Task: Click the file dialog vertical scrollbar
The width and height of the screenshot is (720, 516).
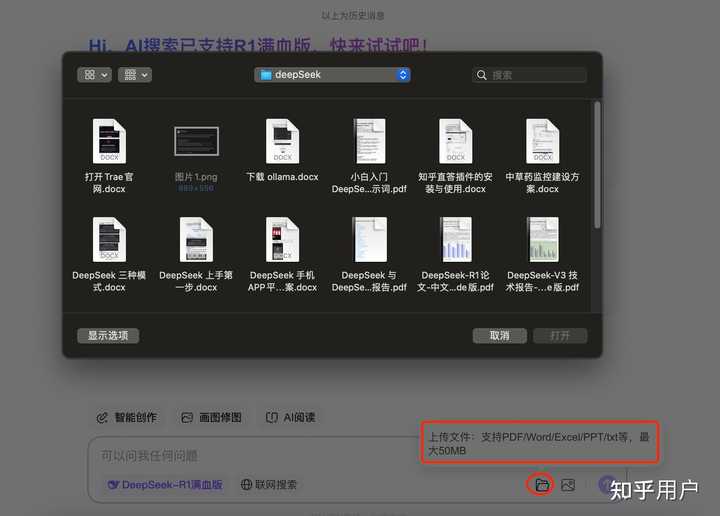Action: [597, 165]
